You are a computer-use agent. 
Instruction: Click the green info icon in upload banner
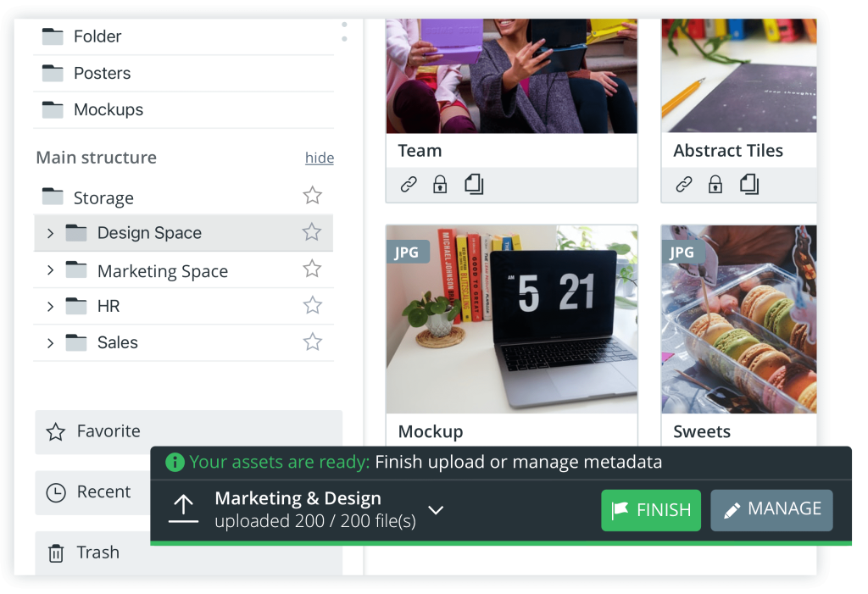175,463
